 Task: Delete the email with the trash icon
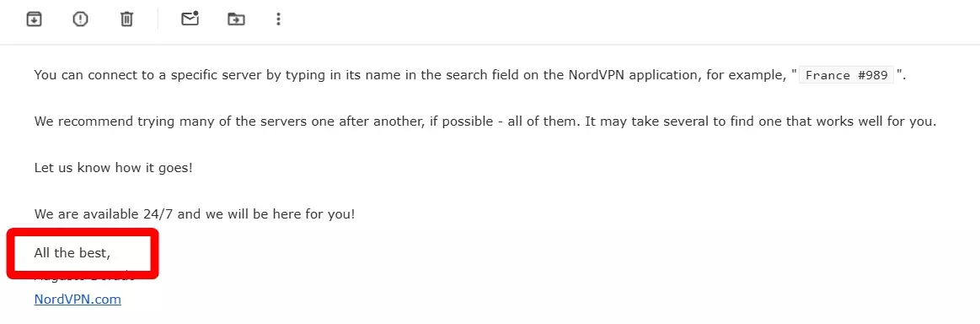(x=127, y=19)
